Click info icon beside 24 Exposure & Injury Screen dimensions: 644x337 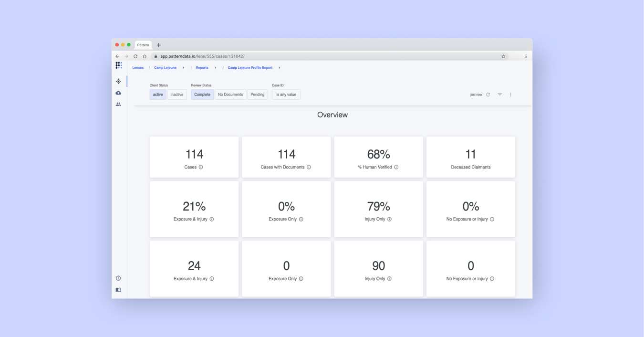(x=212, y=279)
